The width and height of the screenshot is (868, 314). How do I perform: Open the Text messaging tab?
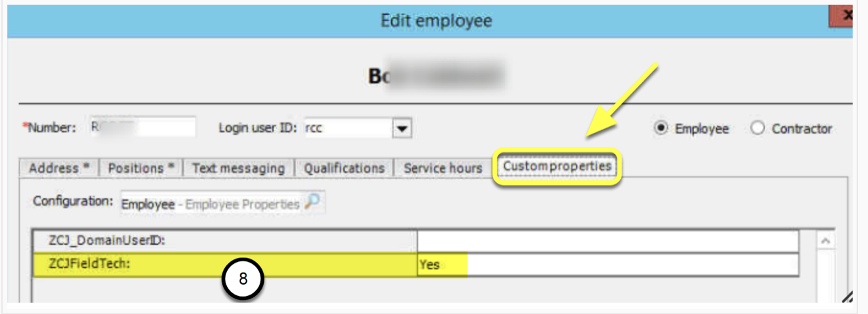[x=238, y=168]
